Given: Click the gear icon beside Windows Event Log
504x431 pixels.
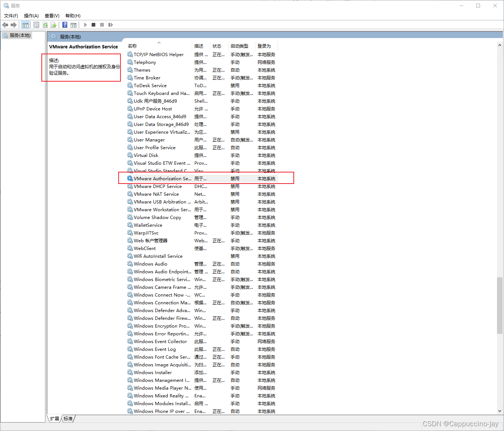Looking at the screenshot, I should [x=130, y=349].
